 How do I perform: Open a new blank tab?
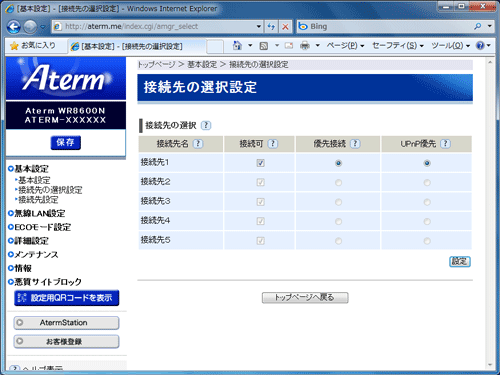pos(215,46)
